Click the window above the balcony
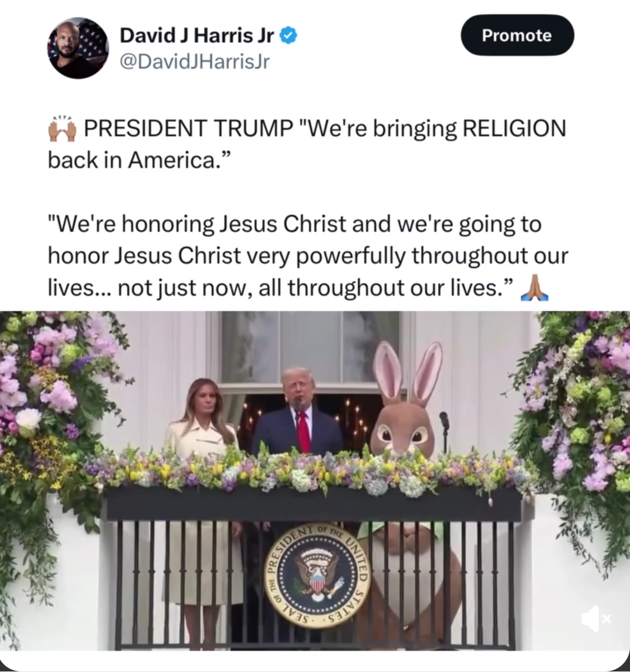630x672 pixels. (310, 347)
